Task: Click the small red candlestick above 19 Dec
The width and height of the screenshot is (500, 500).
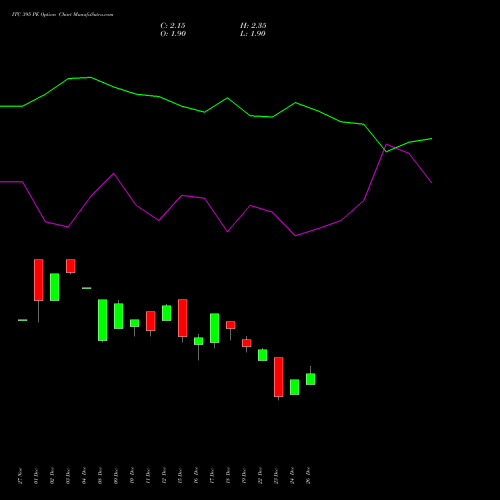Action: pyautogui.click(x=247, y=343)
